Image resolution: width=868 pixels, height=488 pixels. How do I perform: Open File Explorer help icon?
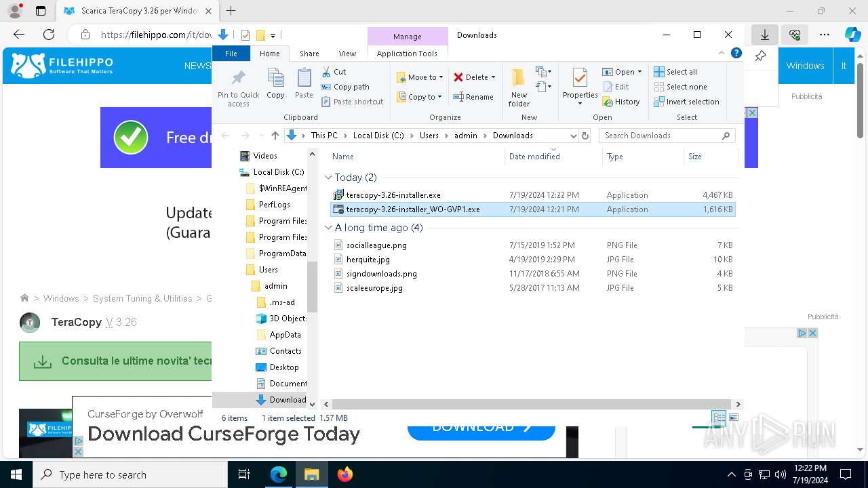point(736,54)
